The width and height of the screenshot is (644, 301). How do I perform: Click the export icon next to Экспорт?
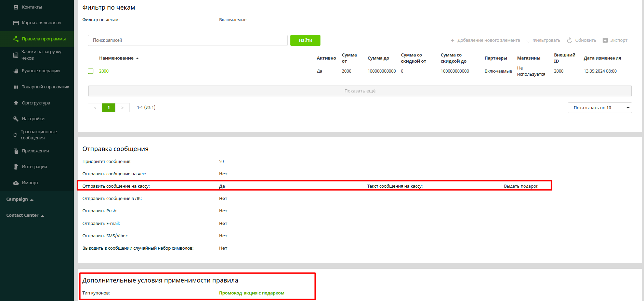pyautogui.click(x=605, y=40)
